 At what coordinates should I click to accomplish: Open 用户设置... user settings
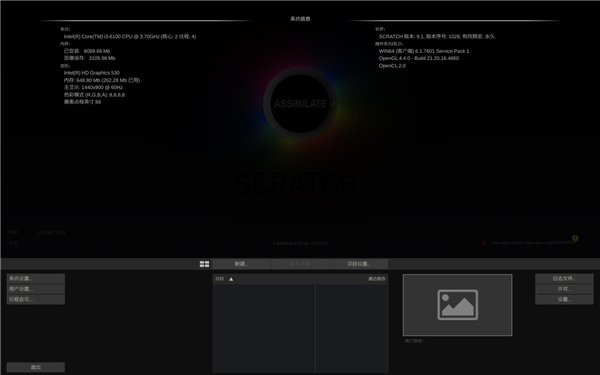coord(36,289)
